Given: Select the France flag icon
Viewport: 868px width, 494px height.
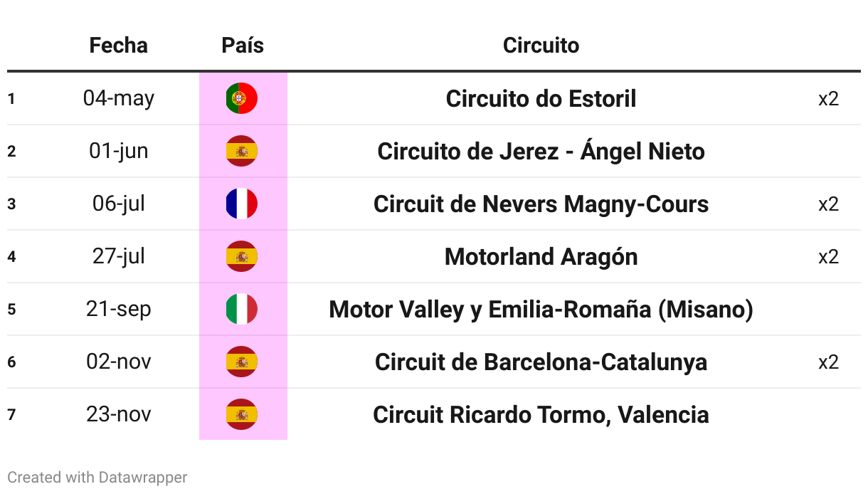Looking at the screenshot, I should pyautogui.click(x=242, y=204).
